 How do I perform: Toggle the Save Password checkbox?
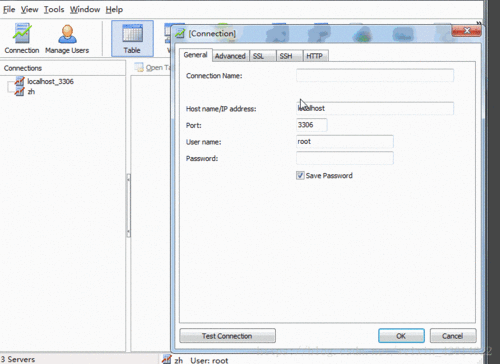point(300,175)
